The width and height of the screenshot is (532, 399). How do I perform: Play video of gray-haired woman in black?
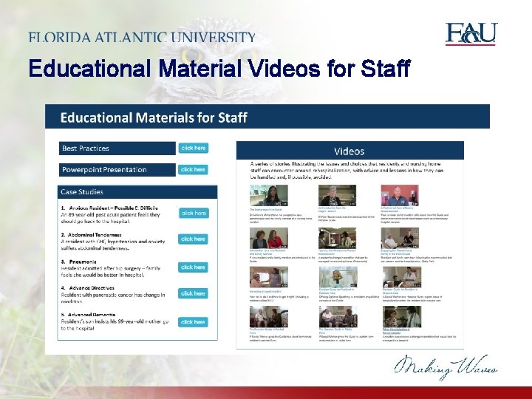pos(337,195)
